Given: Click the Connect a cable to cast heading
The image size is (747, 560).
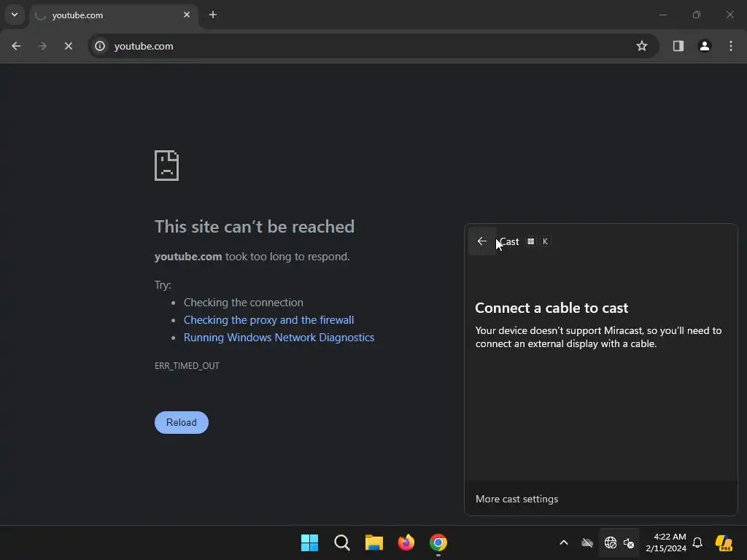Looking at the screenshot, I should pos(551,308).
